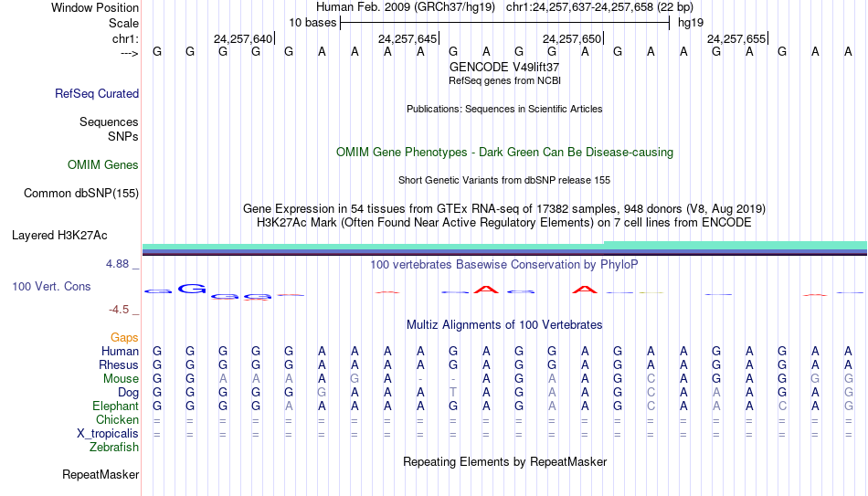
Task: Select the Zebrafish species label
Action: [114, 447]
